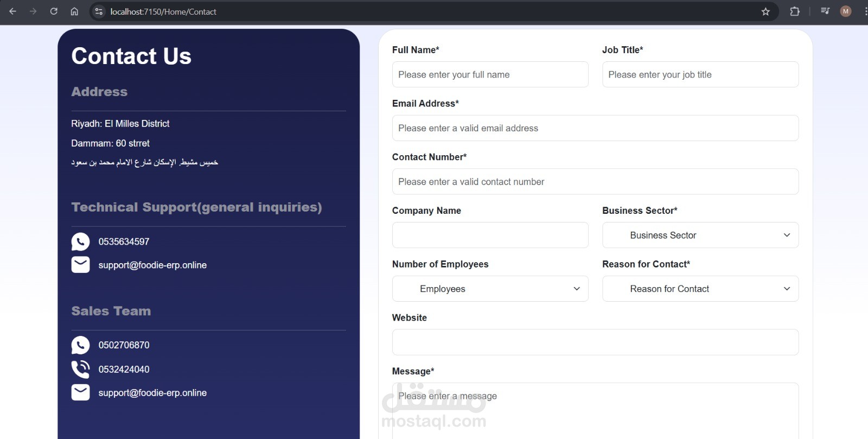Click the Email Address* label

[x=425, y=103]
